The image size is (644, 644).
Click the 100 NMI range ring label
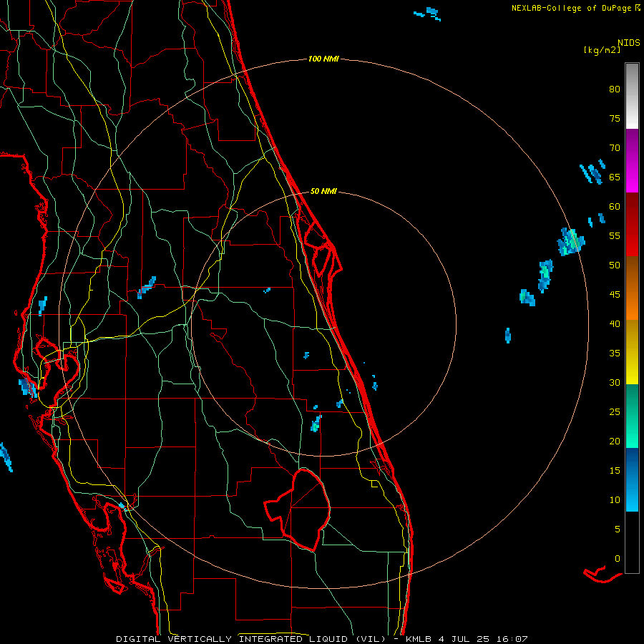tap(323, 59)
